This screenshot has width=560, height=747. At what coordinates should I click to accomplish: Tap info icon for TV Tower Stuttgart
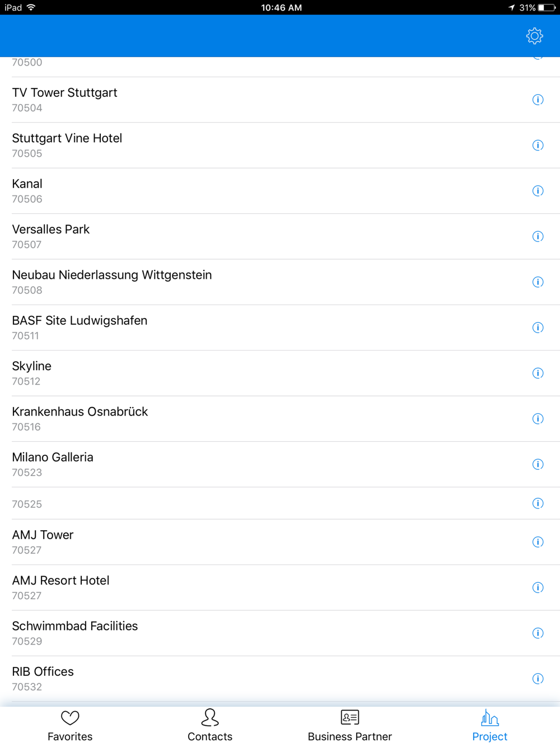538,100
